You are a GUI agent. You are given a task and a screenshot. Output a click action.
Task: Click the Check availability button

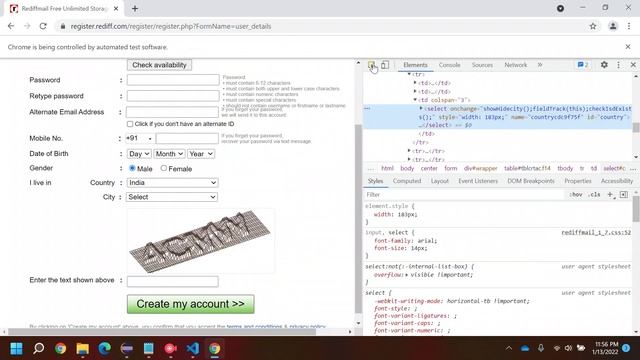point(159,65)
